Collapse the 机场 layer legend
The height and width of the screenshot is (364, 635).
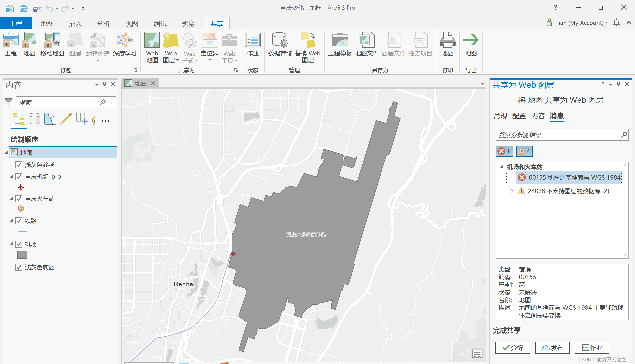[x=11, y=244]
